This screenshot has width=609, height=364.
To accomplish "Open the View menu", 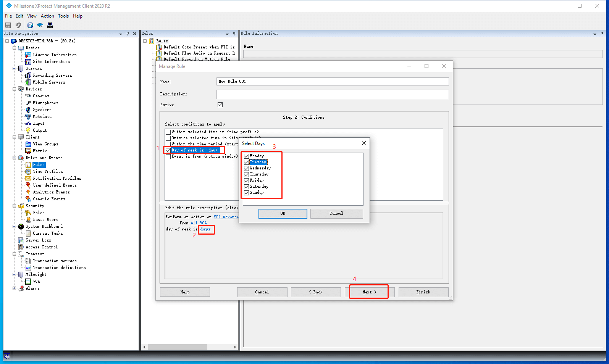I will (x=32, y=16).
